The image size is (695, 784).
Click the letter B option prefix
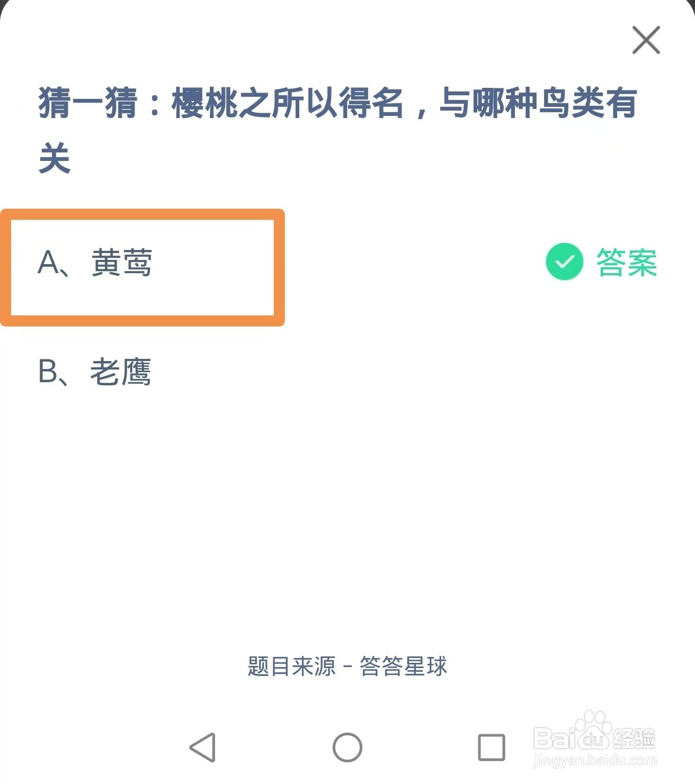49,372
